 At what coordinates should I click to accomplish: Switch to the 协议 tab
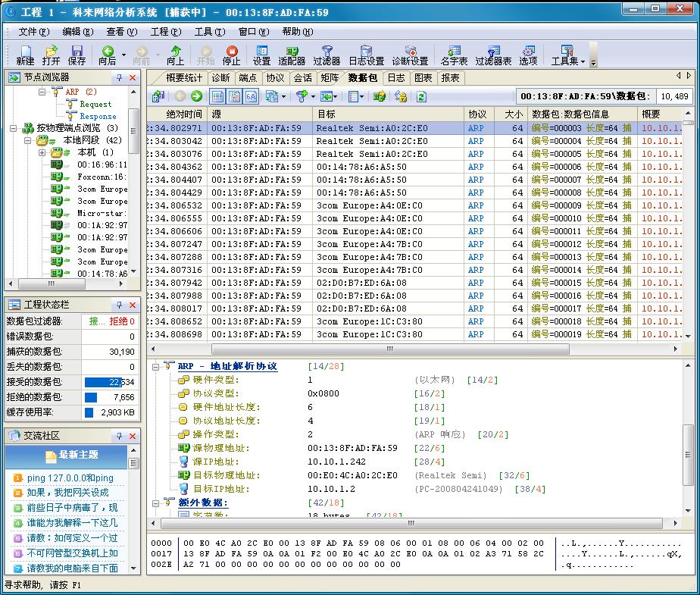275,77
